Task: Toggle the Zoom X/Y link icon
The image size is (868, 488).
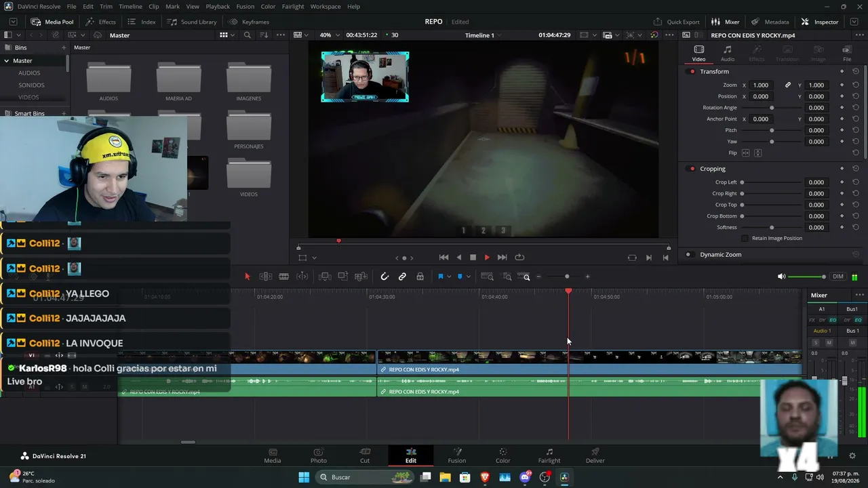Action: (x=788, y=85)
